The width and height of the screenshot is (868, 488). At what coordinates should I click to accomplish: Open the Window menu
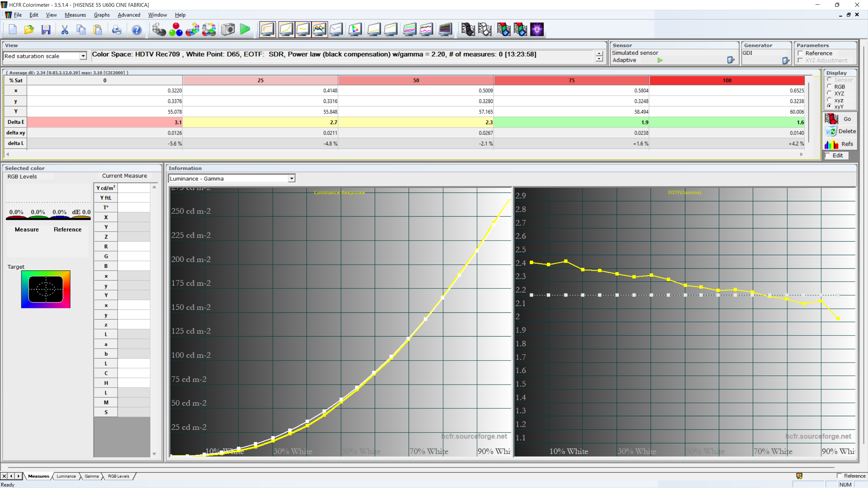[157, 15]
